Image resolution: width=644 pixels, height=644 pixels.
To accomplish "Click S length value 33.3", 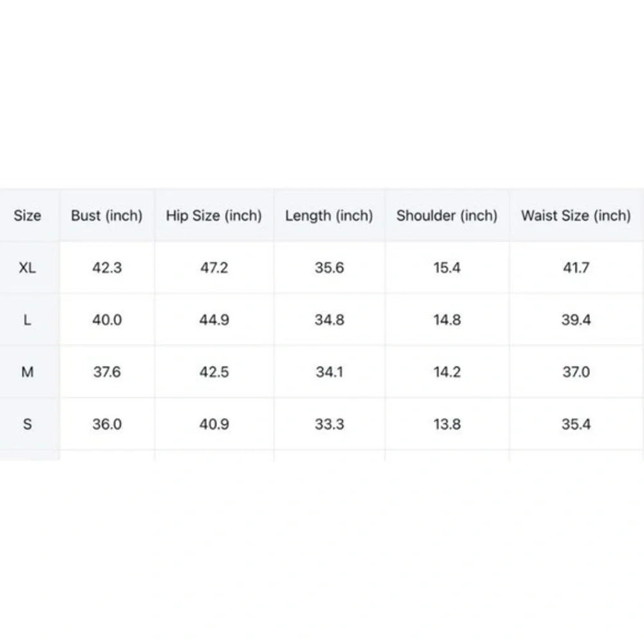I will click(x=329, y=424).
